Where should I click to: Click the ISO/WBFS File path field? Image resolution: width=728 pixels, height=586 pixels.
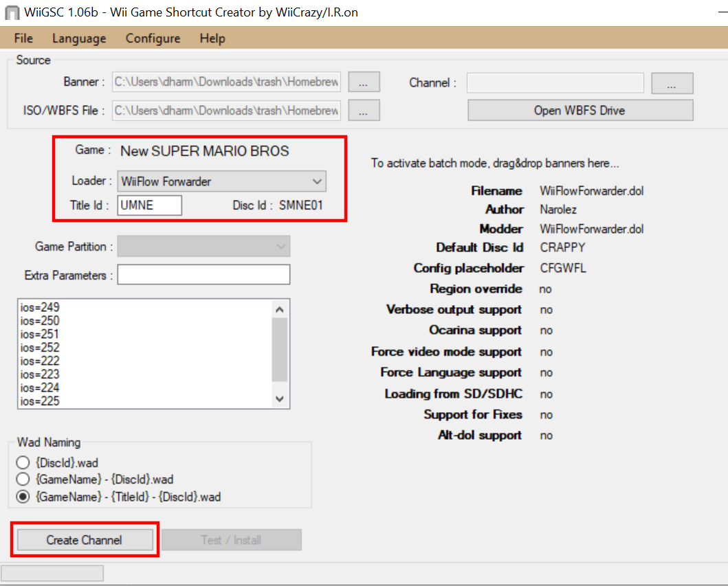(227, 111)
